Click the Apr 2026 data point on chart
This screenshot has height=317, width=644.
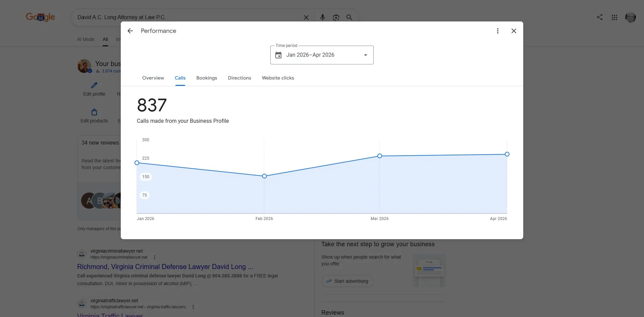pos(507,154)
